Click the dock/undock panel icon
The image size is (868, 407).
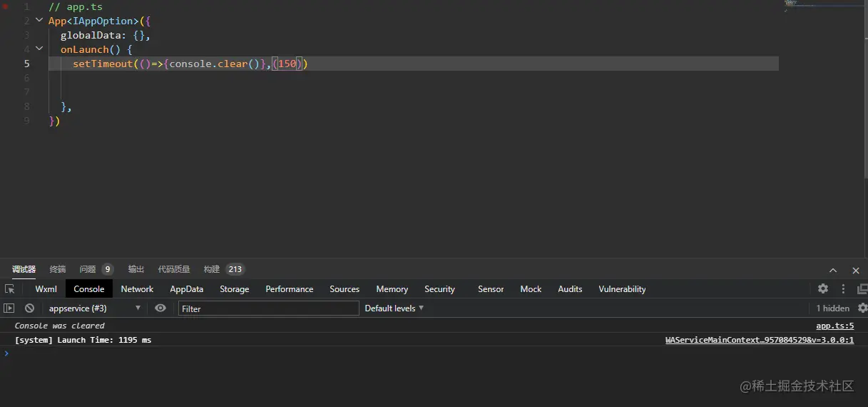(862, 289)
